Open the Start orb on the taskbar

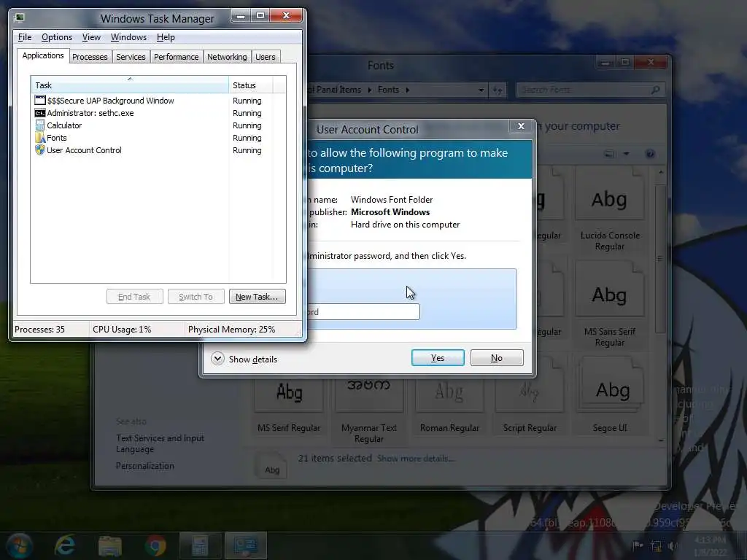[19, 545]
